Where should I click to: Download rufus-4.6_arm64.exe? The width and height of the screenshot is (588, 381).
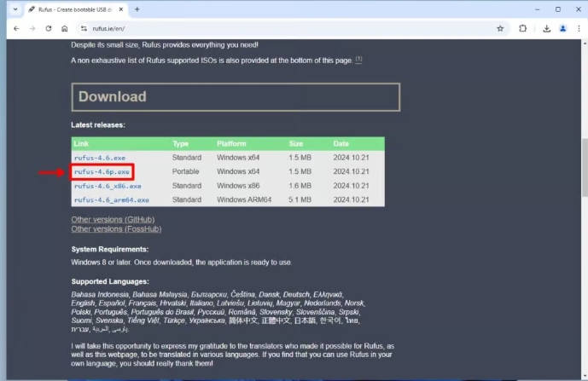point(112,200)
